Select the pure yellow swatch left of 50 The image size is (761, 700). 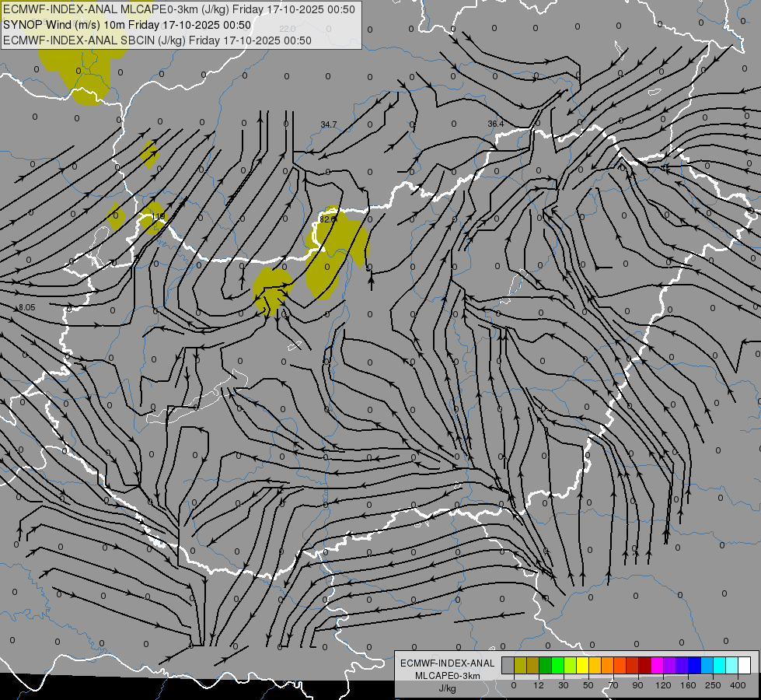point(582,665)
